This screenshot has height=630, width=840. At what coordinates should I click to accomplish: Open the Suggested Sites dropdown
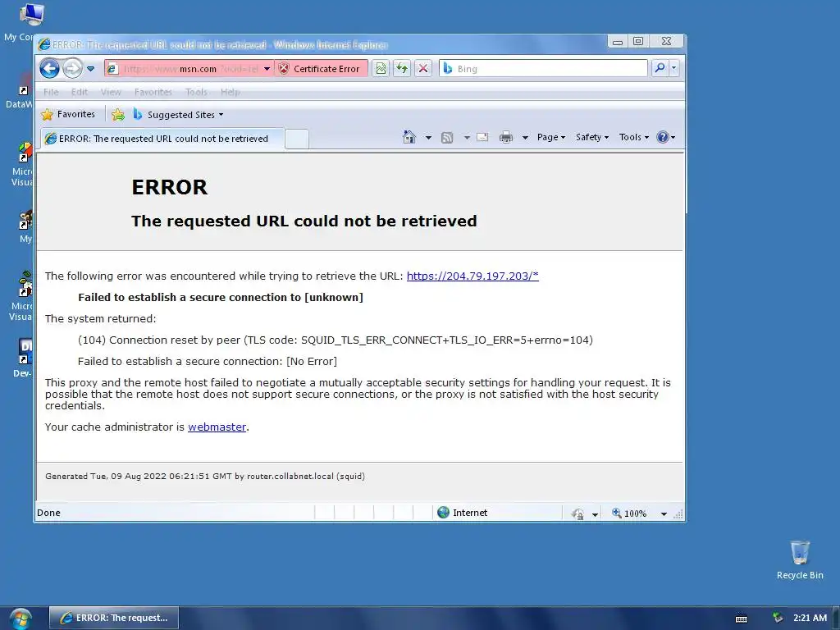coord(178,115)
